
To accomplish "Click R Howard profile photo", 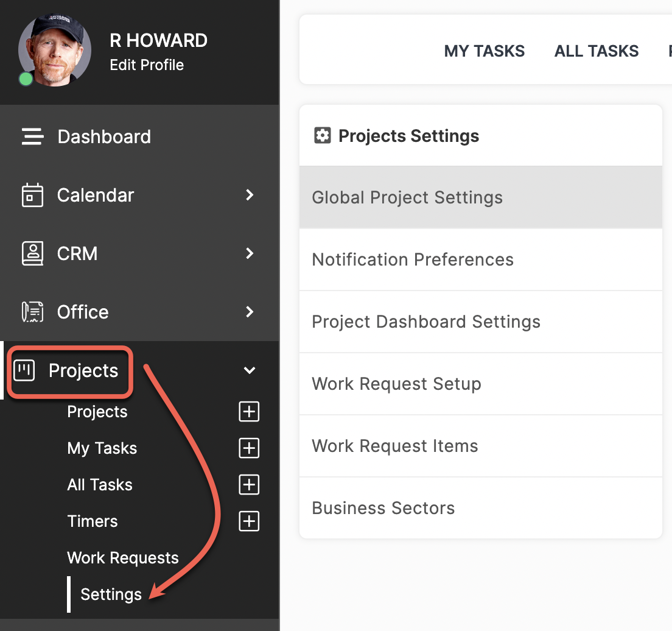I will (x=54, y=50).
